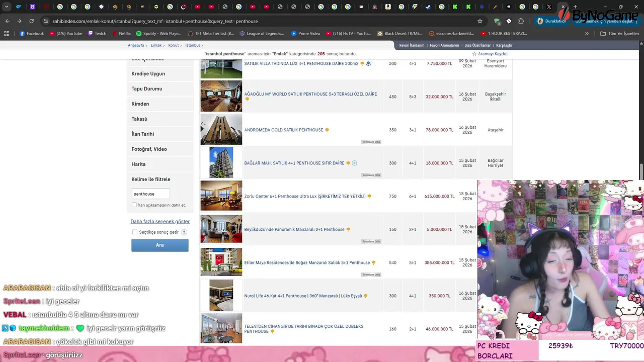Open the Prime Video bookmark

305,34
